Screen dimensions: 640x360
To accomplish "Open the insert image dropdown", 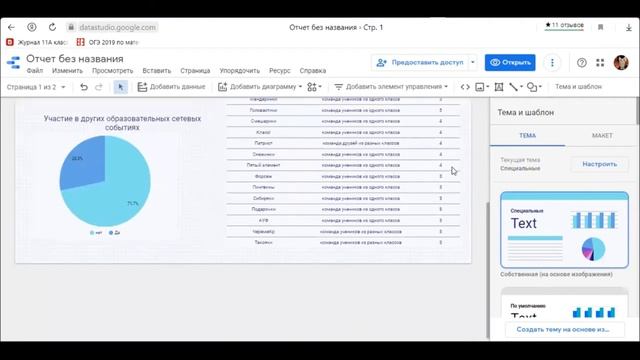I will click(482, 87).
